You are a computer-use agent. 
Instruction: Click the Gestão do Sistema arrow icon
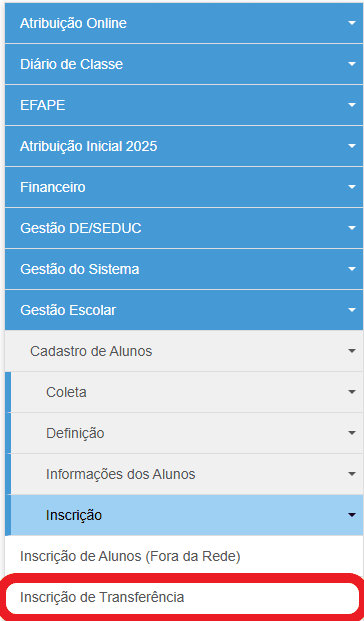pos(352,269)
